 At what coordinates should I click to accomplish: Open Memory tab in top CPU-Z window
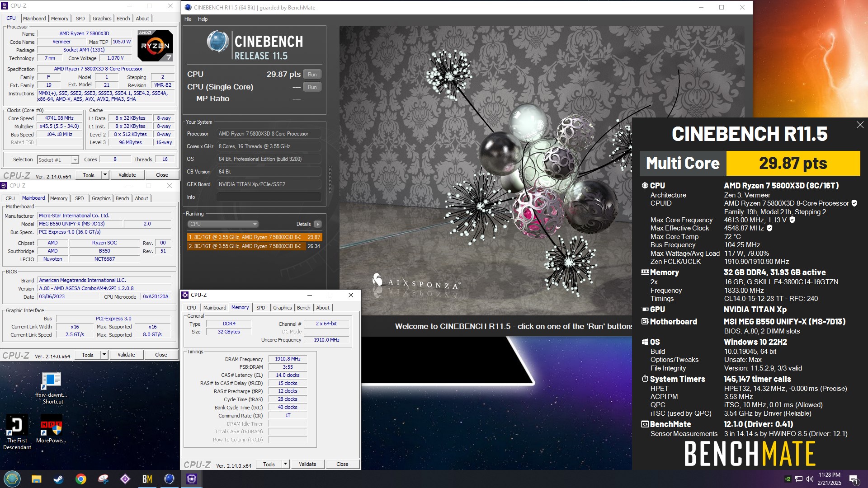coord(60,19)
